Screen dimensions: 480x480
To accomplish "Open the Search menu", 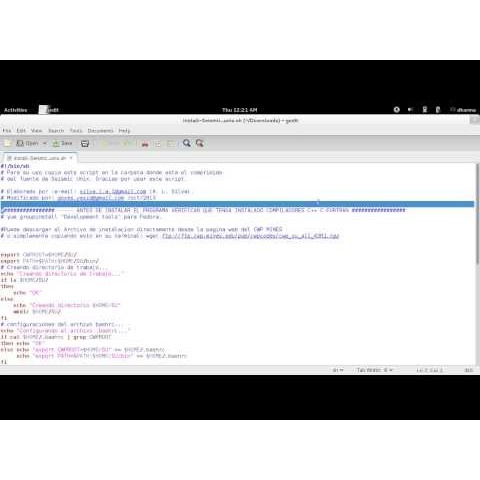I will point(56,131).
